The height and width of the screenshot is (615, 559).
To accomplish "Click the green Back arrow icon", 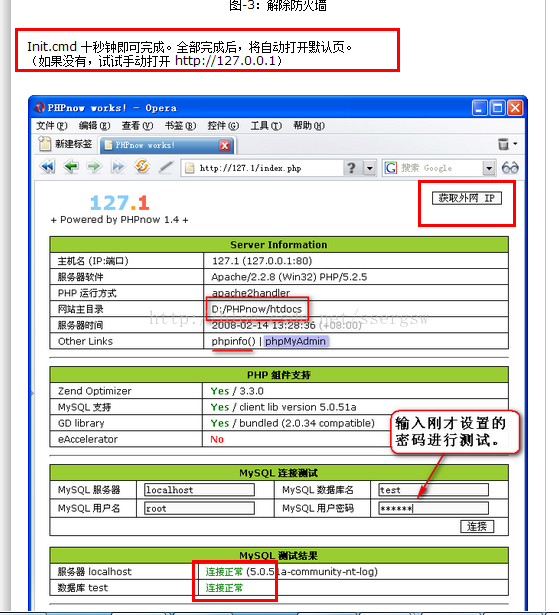I will [x=71, y=167].
